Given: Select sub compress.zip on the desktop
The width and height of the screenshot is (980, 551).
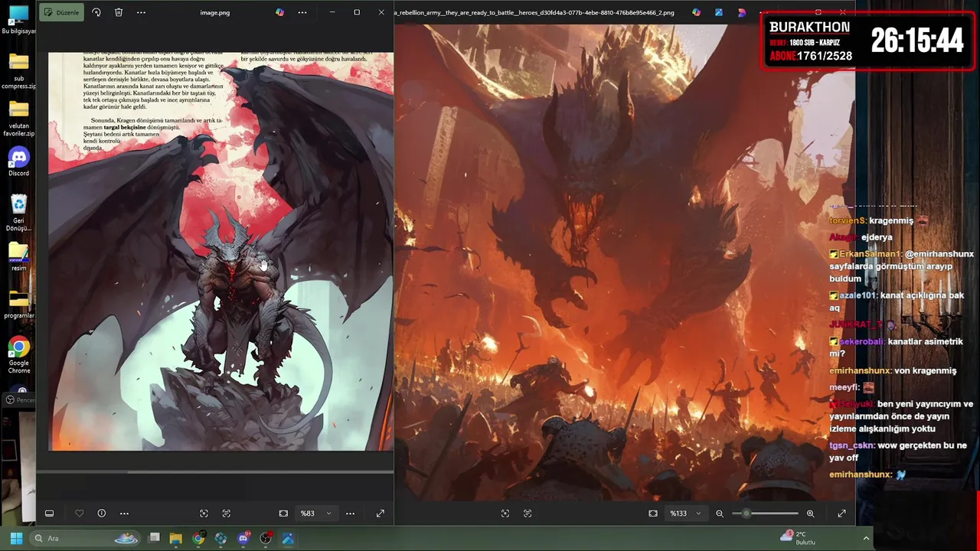Looking at the screenshot, I should 18,71.
